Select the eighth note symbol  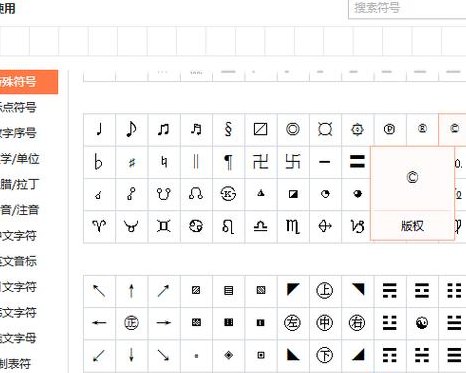(x=131, y=130)
